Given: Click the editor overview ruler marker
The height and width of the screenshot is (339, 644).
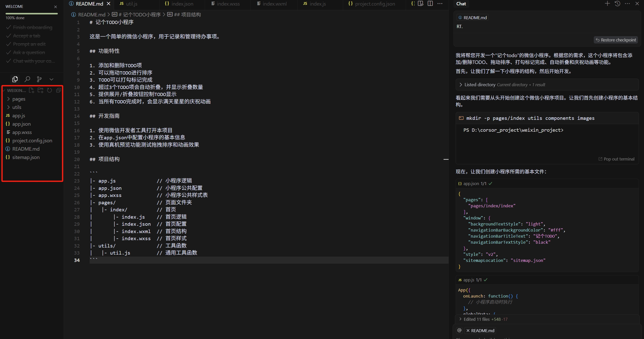Looking at the screenshot, I should [446, 159].
